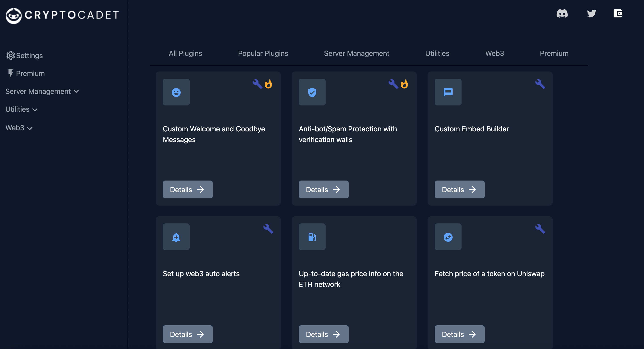Click the flame icon on Anti-bot card

(404, 84)
